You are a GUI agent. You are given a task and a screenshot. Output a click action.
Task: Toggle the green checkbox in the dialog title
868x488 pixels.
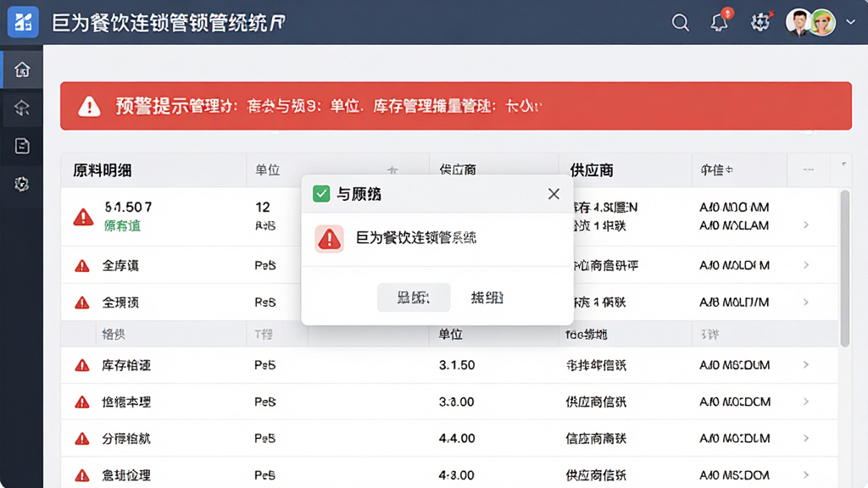pos(321,194)
